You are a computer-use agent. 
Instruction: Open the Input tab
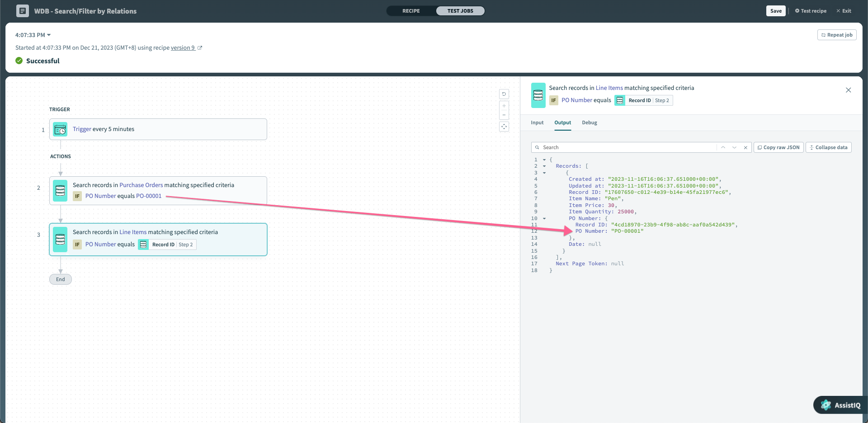pyautogui.click(x=537, y=122)
